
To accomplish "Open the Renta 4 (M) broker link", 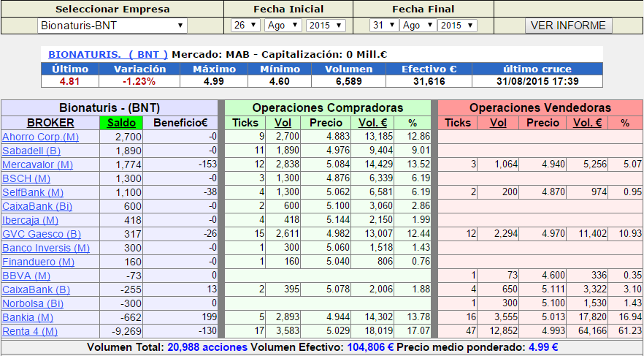I will click(30, 331).
